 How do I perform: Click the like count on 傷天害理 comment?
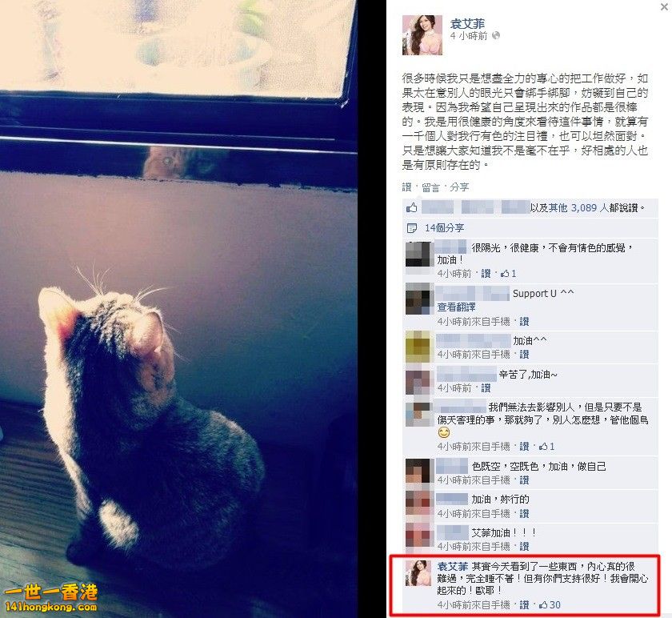[547, 447]
